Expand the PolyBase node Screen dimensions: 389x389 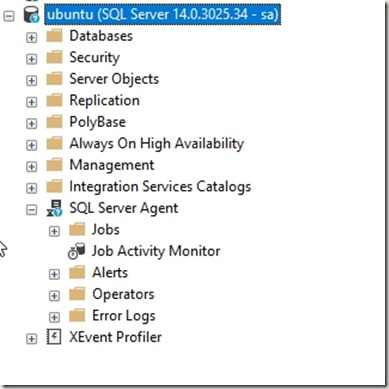pyautogui.click(x=31, y=124)
